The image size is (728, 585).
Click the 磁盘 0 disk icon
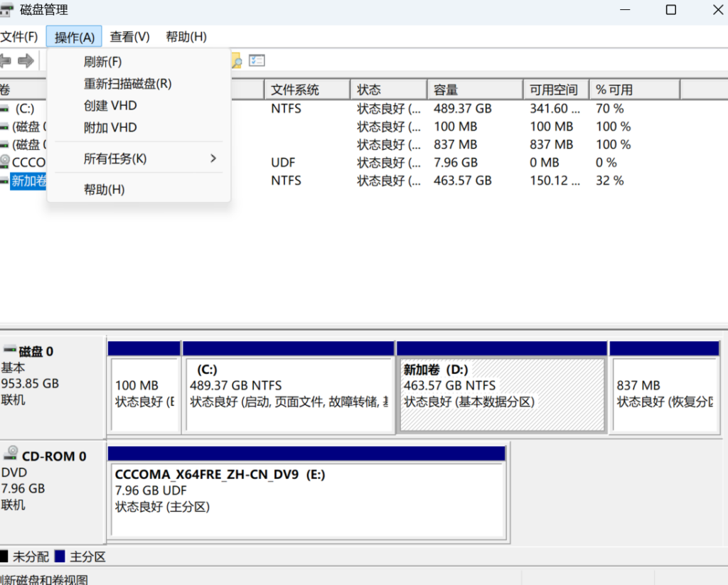pos(10,350)
